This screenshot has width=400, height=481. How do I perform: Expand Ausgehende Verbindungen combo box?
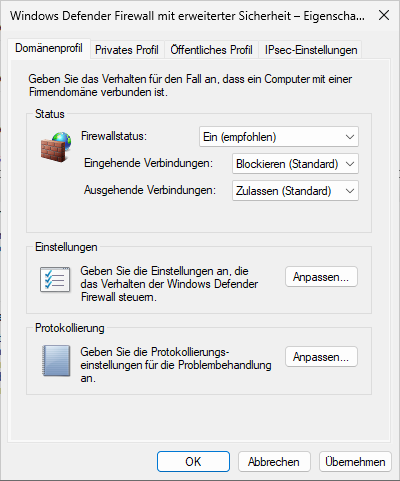tap(295, 191)
